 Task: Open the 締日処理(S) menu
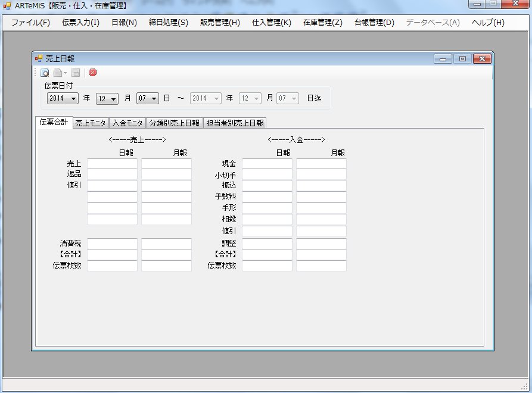point(168,23)
